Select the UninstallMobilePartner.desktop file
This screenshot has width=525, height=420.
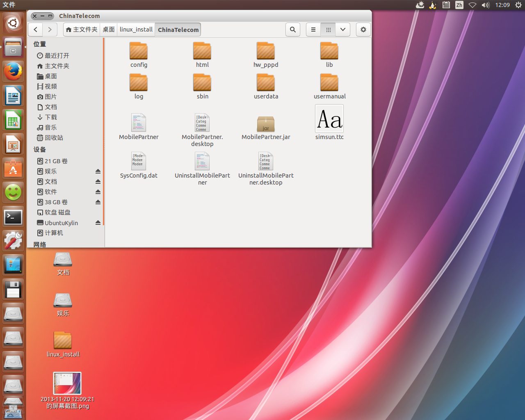click(266, 169)
